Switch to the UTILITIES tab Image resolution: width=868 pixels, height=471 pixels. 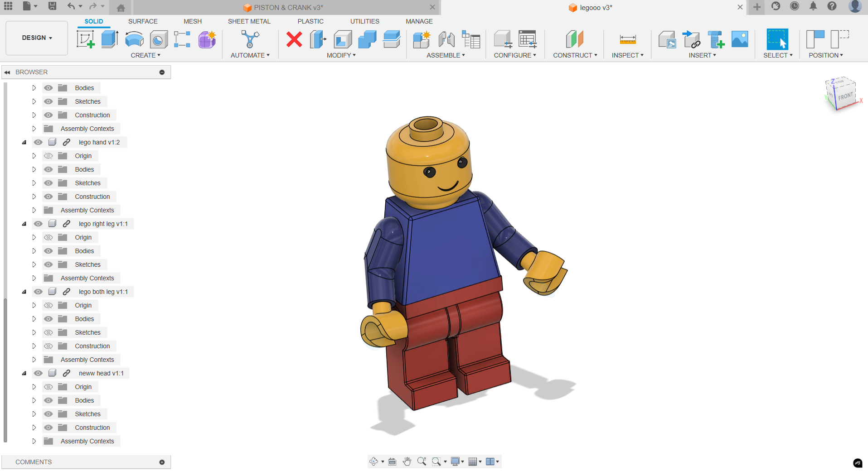tap(365, 21)
